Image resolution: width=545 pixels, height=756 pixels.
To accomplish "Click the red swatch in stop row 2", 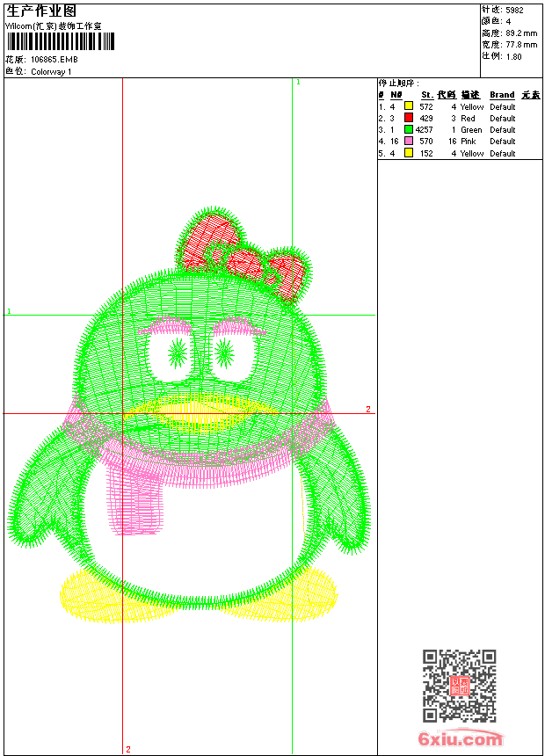I will point(409,118).
